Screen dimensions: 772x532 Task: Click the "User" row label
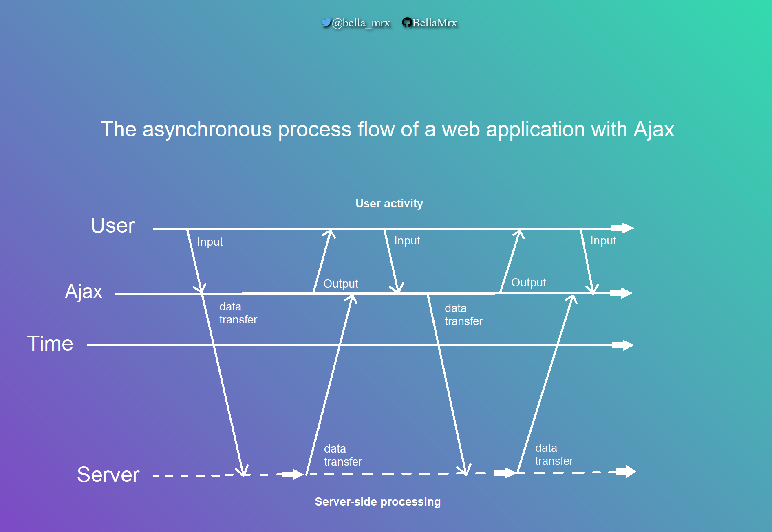pyautogui.click(x=112, y=225)
